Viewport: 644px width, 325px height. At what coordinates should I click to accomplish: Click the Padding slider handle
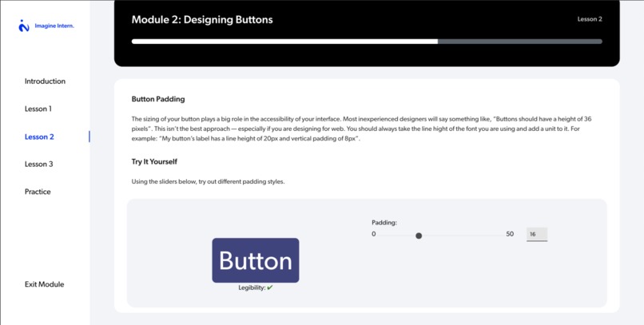pos(419,236)
